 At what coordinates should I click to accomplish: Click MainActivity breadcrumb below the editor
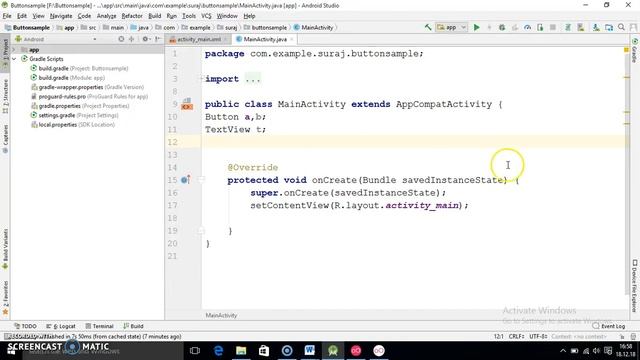221,315
